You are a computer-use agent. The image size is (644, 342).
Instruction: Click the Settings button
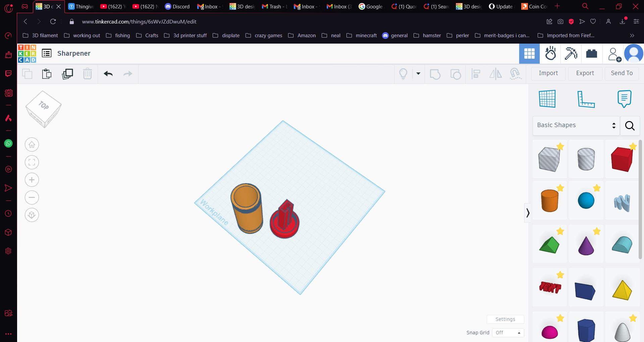tap(505, 319)
